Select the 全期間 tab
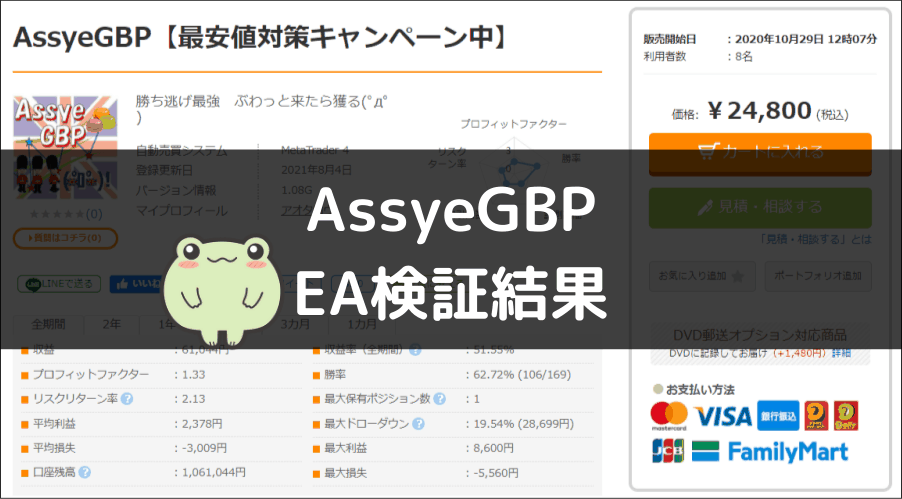The width and height of the screenshot is (902, 499). (48, 325)
